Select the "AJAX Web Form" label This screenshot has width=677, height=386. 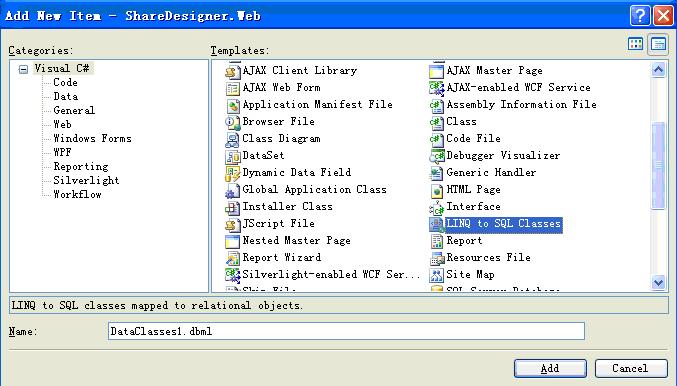(x=282, y=88)
